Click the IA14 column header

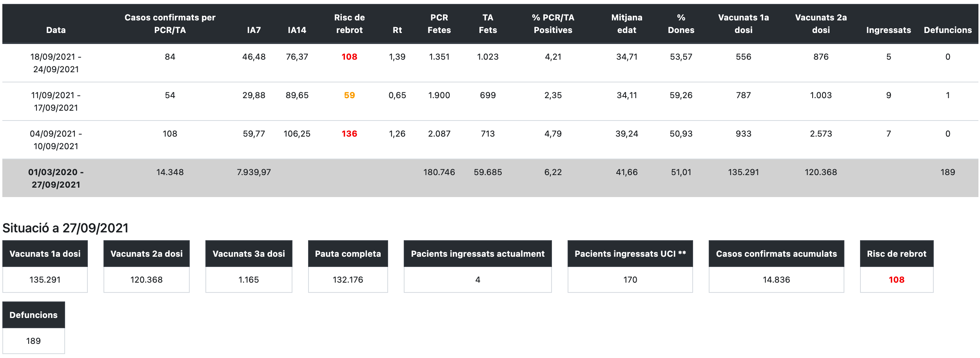[297, 30]
